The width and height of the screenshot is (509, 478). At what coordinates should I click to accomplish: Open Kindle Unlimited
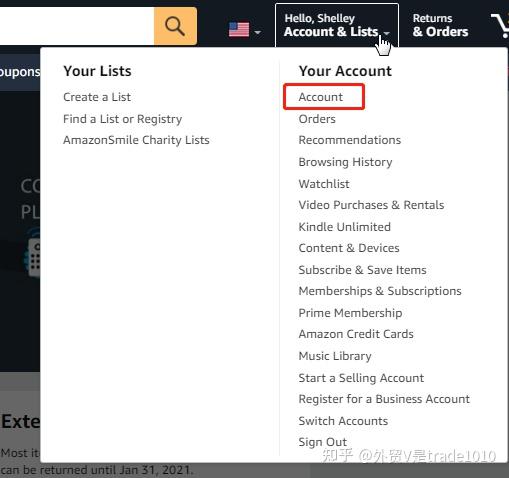[345, 227]
